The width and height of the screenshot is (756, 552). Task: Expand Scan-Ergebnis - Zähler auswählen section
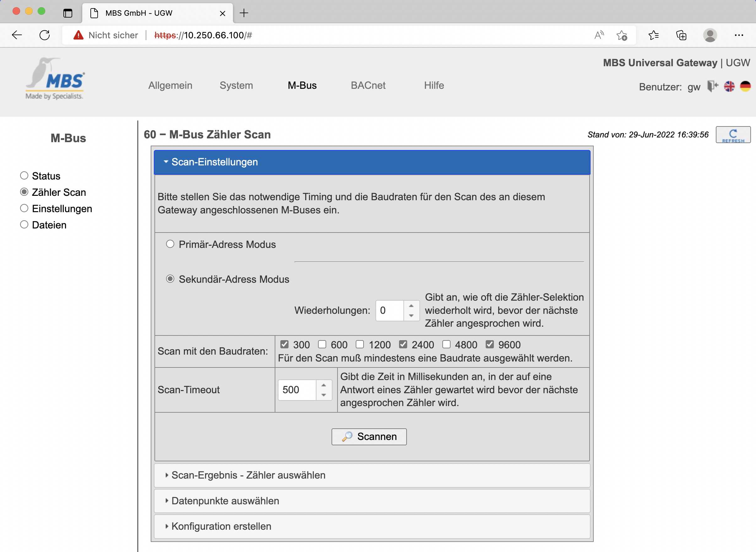(248, 475)
